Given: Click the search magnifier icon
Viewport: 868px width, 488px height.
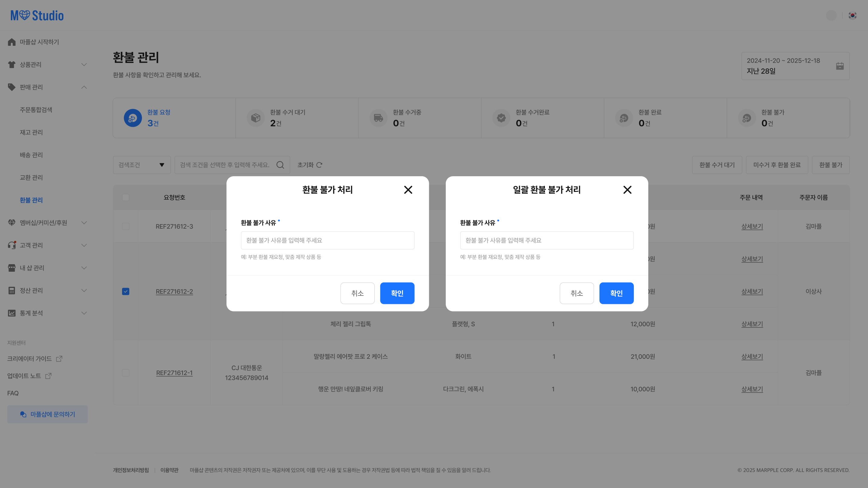Looking at the screenshot, I should (x=280, y=165).
